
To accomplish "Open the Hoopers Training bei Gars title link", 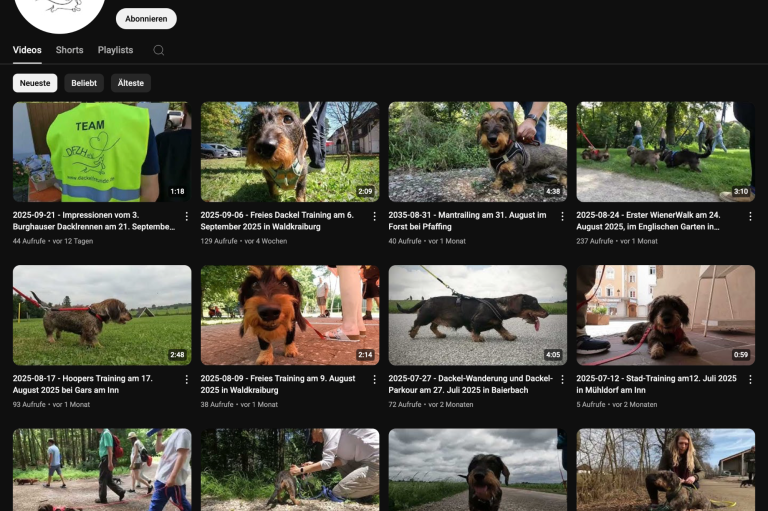I will pyautogui.click(x=84, y=384).
